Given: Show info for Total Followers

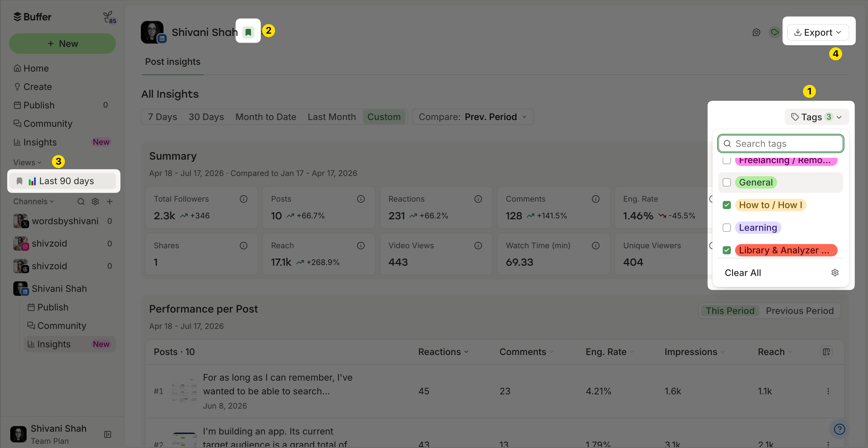Looking at the screenshot, I should point(243,199).
